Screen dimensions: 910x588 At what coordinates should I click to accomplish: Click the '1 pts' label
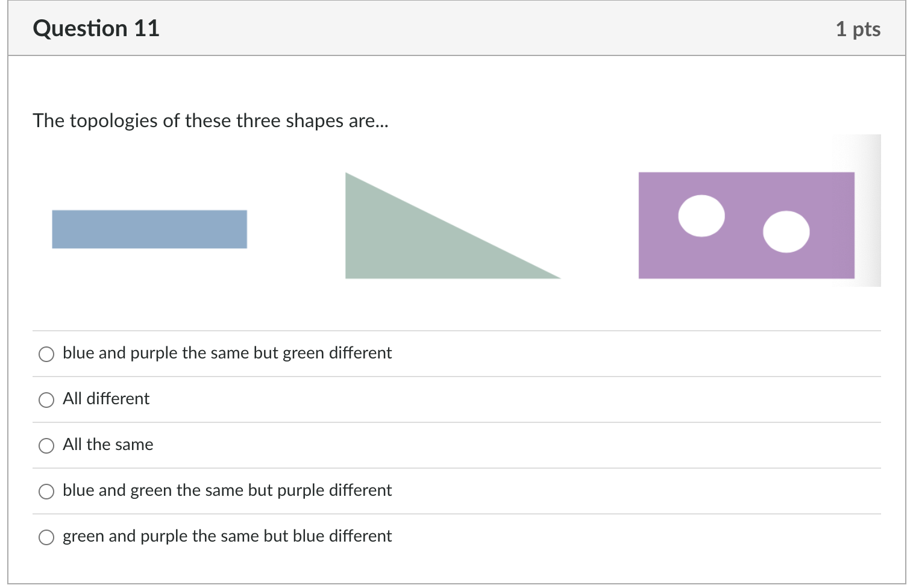pyautogui.click(x=858, y=28)
